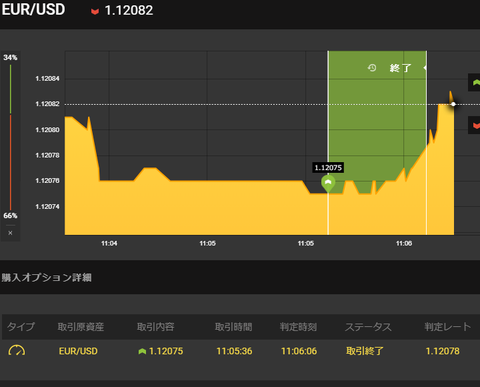This screenshot has width=480, height=387.
Task: Click the 11:06:06 expiry time cell
Action: (299, 351)
